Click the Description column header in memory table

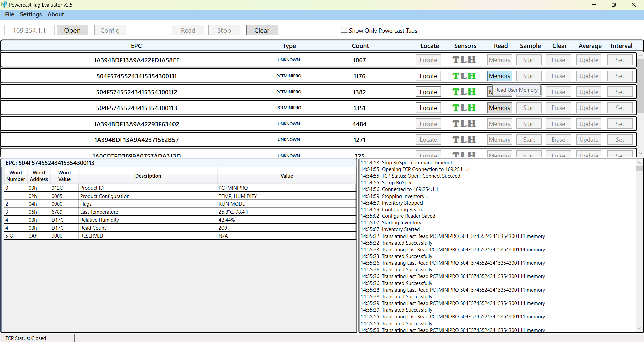(148, 176)
